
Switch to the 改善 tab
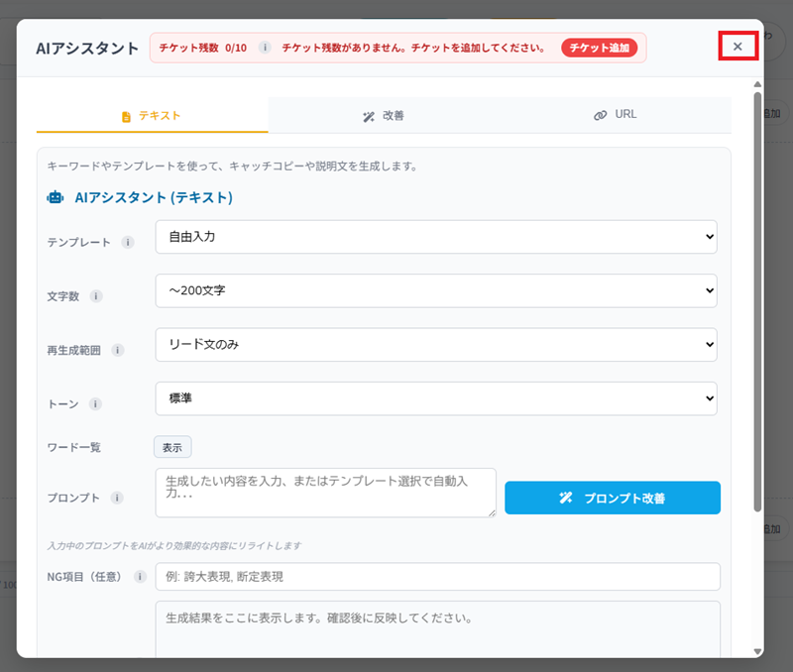(x=387, y=114)
